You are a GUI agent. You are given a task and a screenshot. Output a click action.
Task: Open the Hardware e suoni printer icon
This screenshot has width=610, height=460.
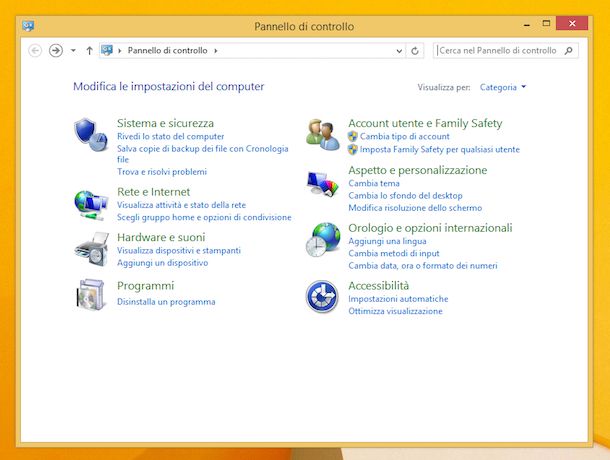(x=91, y=249)
